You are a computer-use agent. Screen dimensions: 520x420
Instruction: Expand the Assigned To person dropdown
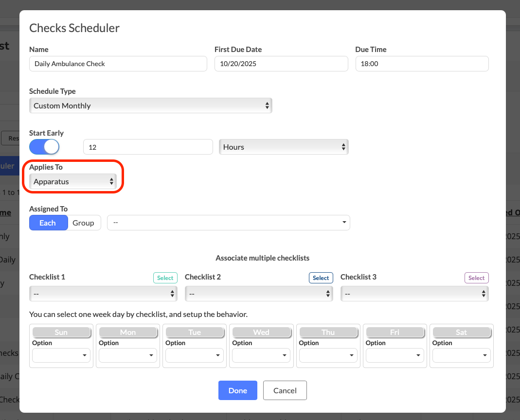coord(228,223)
